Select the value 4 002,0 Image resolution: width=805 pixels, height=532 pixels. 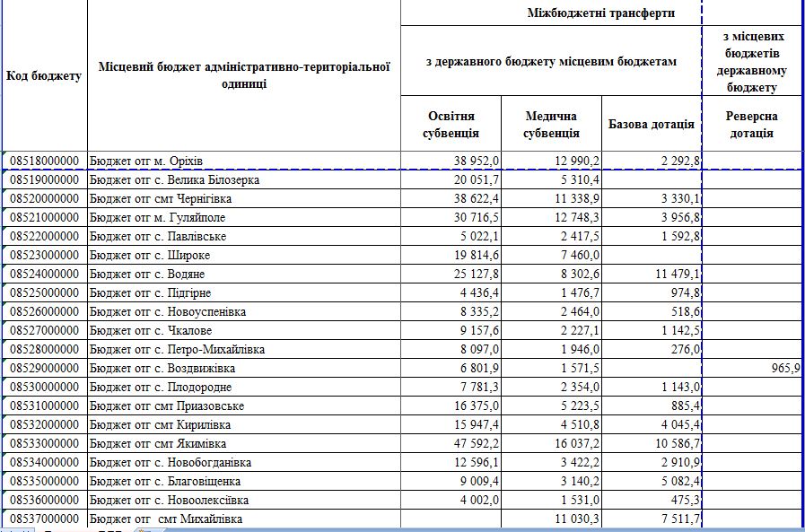[x=451, y=500]
